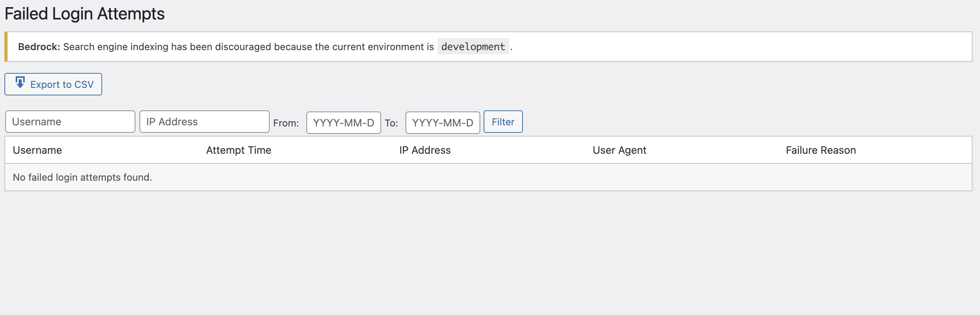Viewport: 980px width, 315px height.
Task: Click the Failed Login Attempts page heading
Action: coord(85,14)
